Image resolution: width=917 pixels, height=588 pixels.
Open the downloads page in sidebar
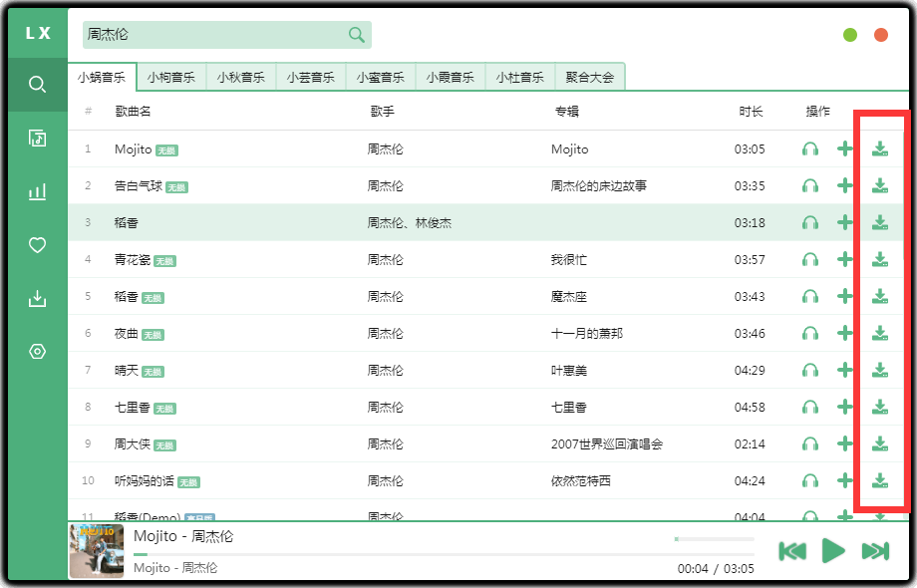pos(37,298)
